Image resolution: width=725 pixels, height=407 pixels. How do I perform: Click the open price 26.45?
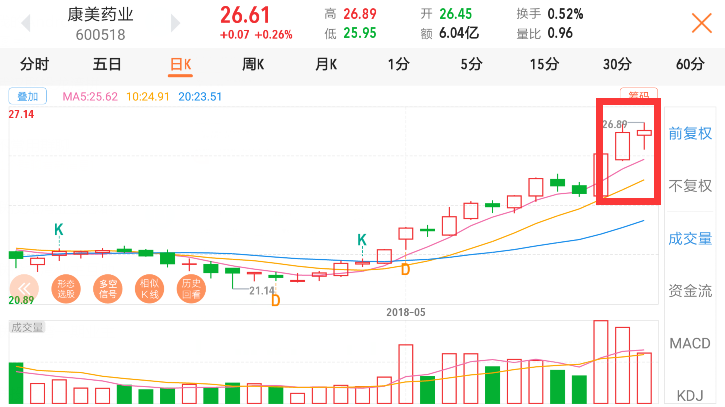(455, 14)
